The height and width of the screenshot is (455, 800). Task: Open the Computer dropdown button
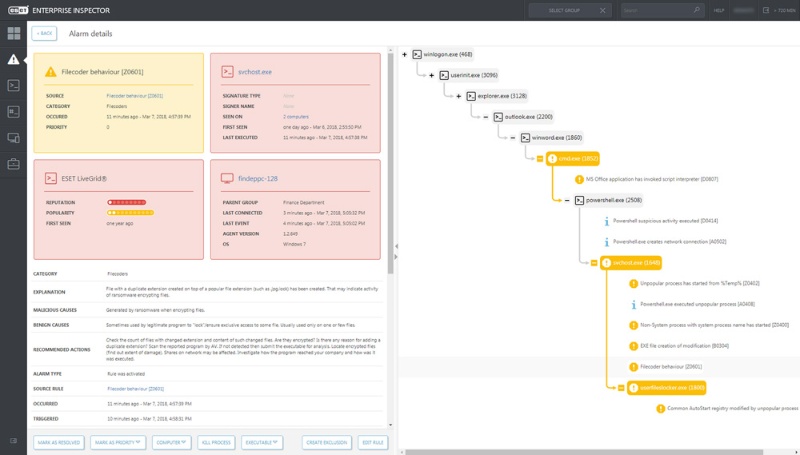(172, 441)
